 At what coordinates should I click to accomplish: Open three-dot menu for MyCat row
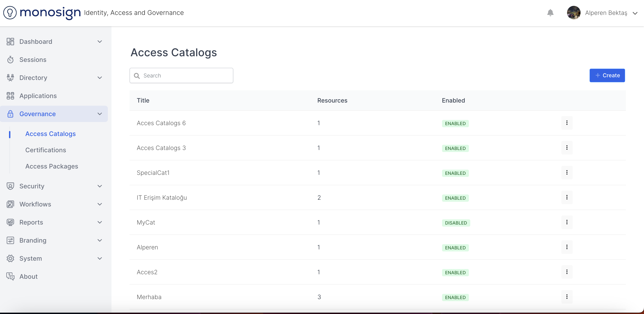point(567,222)
